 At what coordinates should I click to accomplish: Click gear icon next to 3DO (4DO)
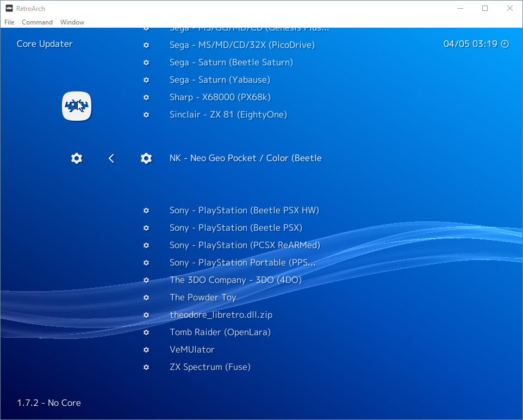point(146,280)
